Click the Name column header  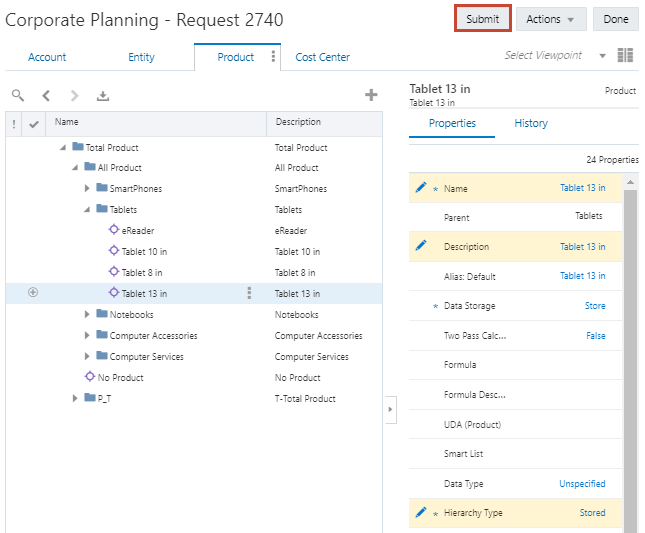(x=156, y=124)
